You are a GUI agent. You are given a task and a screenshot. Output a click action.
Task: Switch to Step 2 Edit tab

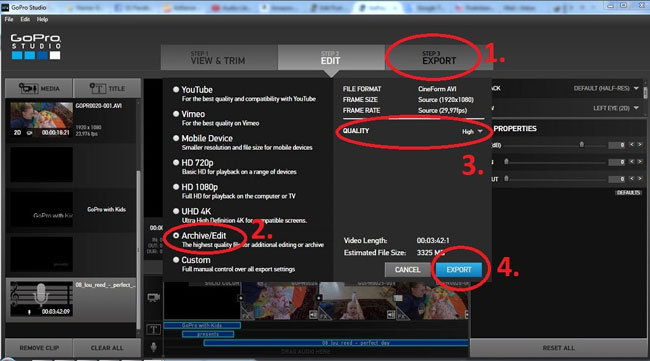point(331,58)
